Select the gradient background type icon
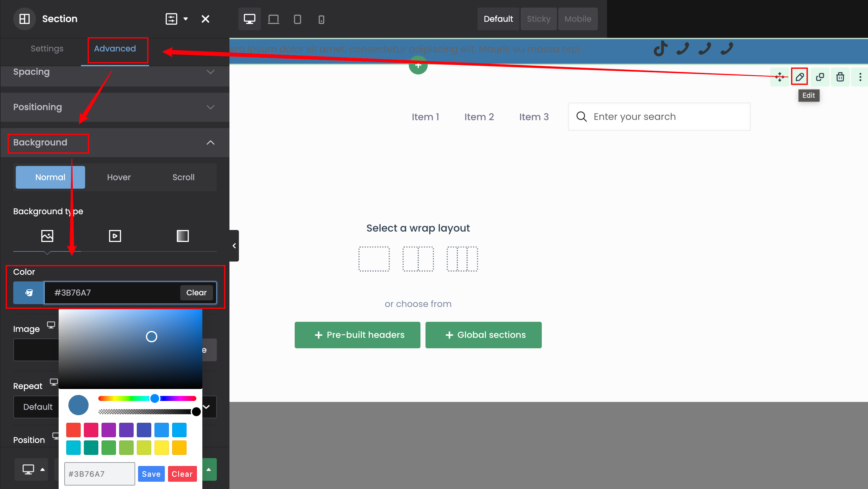 pyautogui.click(x=182, y=235)
